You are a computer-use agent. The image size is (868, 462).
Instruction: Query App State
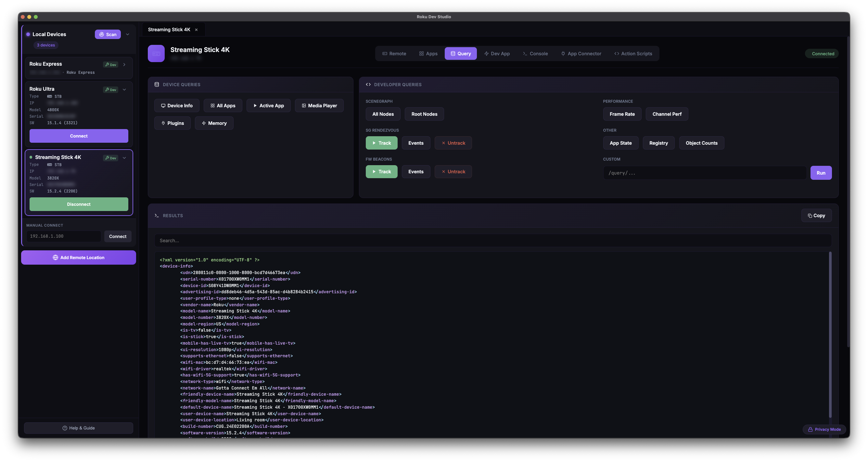pyautogui.click(x=621, y=143)
